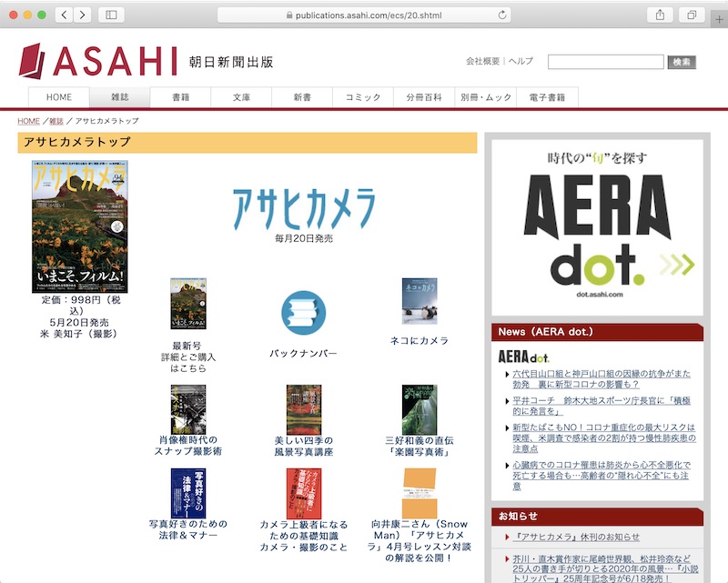Click the HOME breadcrumb link
The image size is (728, 583).
click(29, 121)
